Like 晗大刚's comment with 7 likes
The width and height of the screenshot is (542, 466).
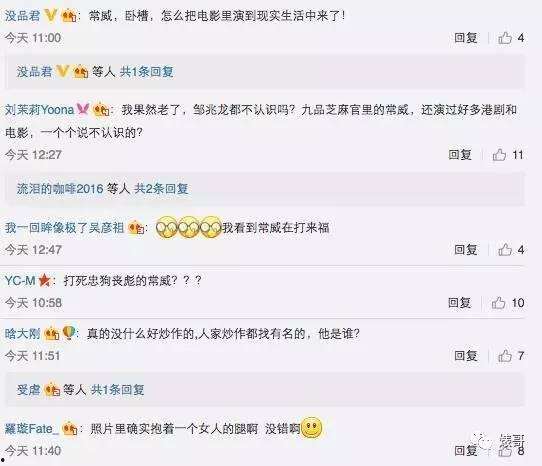505,356
